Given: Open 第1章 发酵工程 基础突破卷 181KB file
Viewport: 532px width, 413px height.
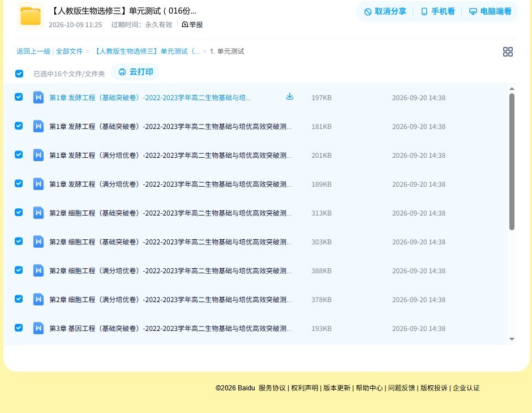Looking at the screenshot, I should coord(170,127).
